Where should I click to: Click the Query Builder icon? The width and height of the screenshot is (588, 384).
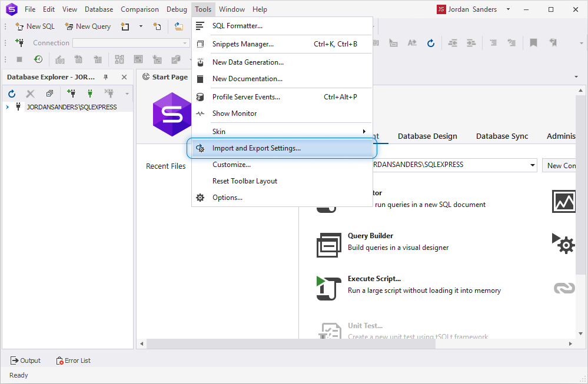click(x=329, y=245)
